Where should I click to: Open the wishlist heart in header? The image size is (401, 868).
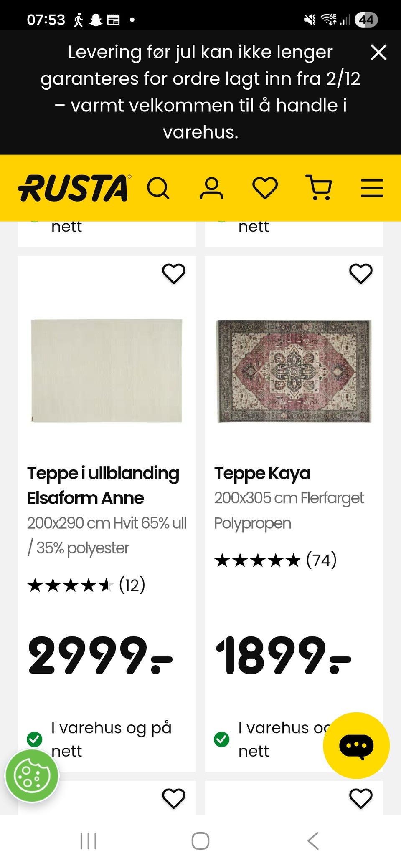[x=265, y=188]
